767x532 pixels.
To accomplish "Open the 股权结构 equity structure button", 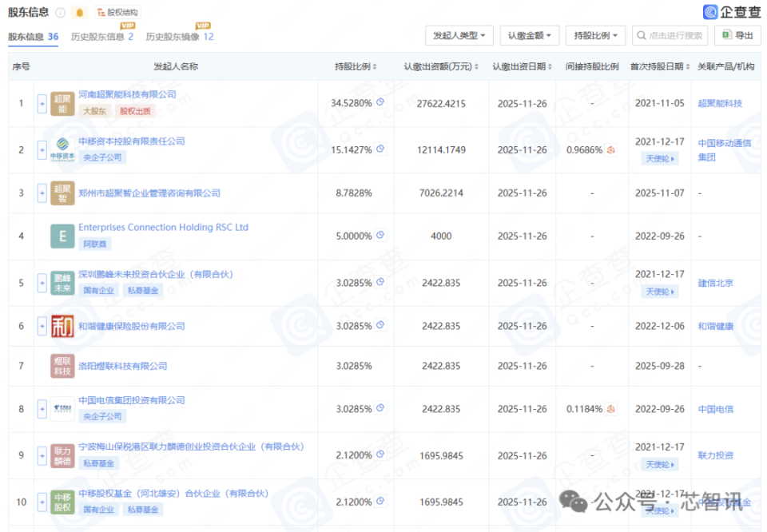I will click(x=117, y=12).
